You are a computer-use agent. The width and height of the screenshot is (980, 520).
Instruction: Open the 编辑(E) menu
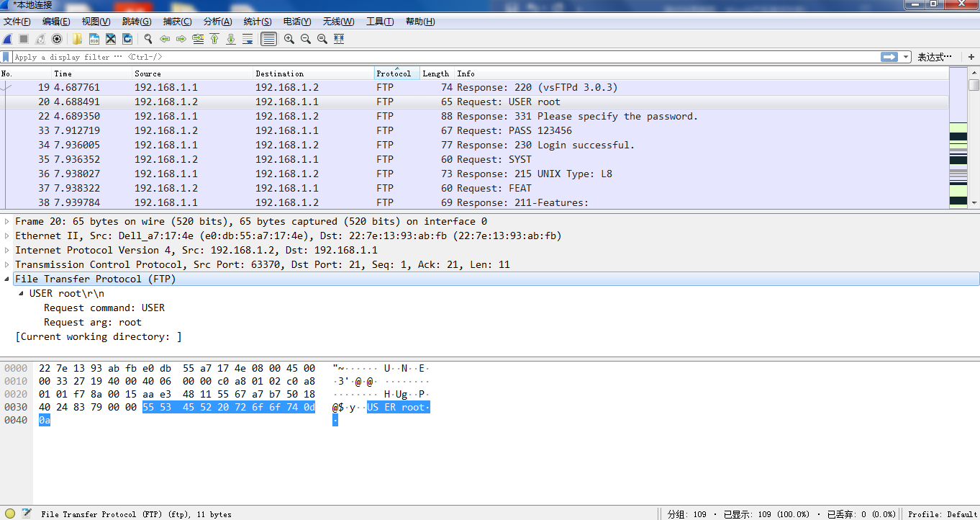(56, 22)
